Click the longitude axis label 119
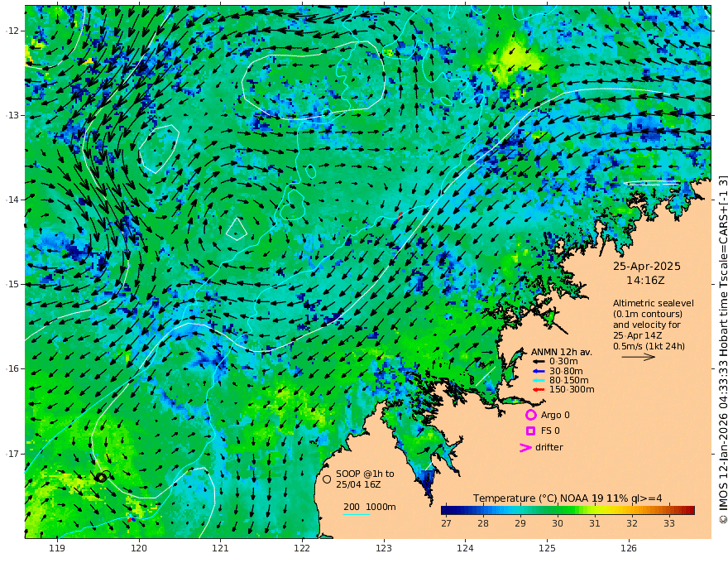The height and width of the screenshot is (563, 728). (57, 548)
